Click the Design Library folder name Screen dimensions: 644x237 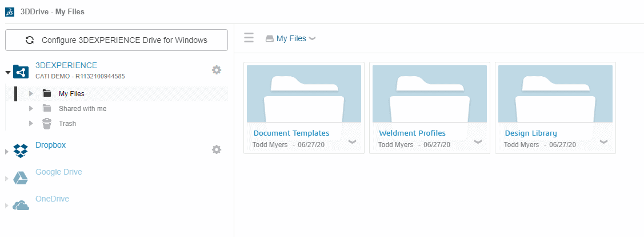pos(531,133)
